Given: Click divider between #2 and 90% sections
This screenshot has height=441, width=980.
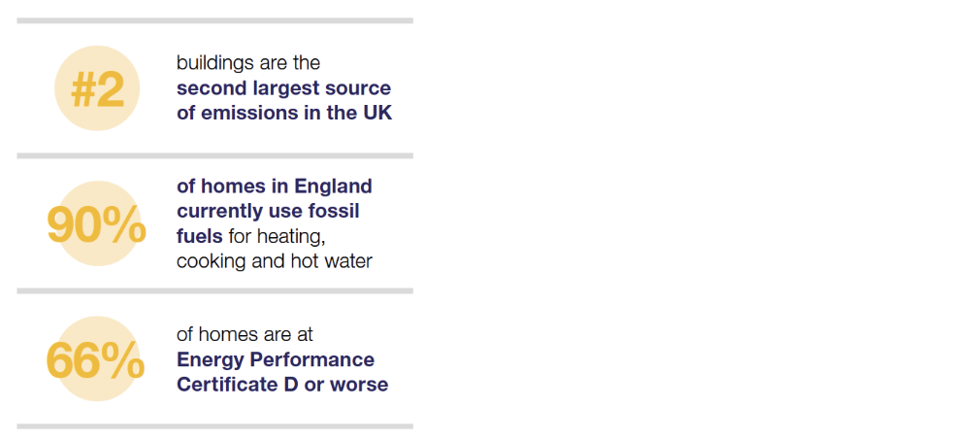Looking at the screenshot, I should [215, 155].
